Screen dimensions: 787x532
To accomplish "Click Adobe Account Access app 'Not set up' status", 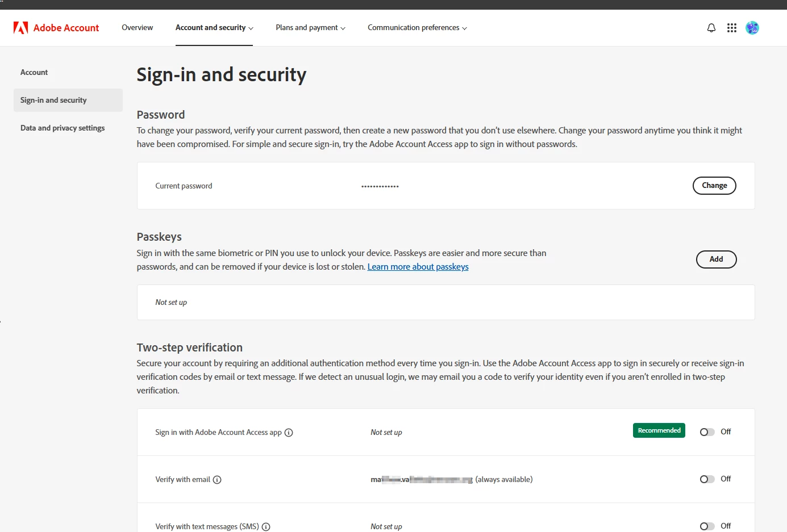I will tap(386, 433).
